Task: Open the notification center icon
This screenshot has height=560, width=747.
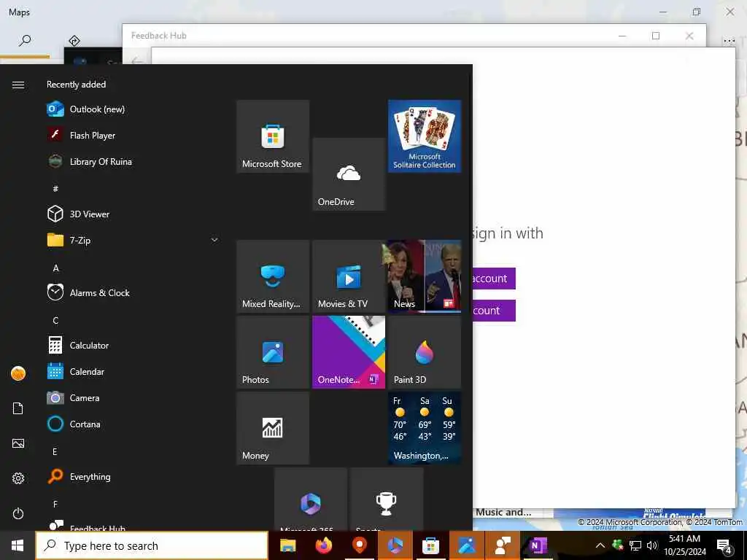Action: point(724,546)
